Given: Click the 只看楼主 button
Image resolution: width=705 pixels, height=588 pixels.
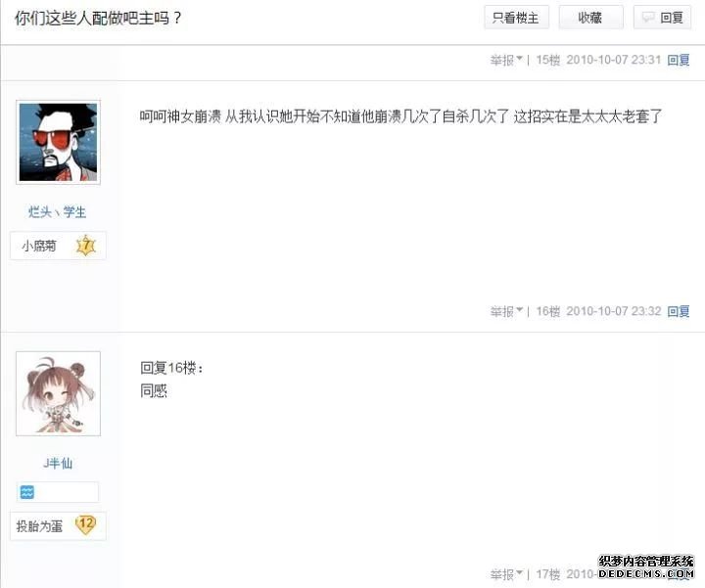Looking at the screenshot, I should (x=516, y=18).
